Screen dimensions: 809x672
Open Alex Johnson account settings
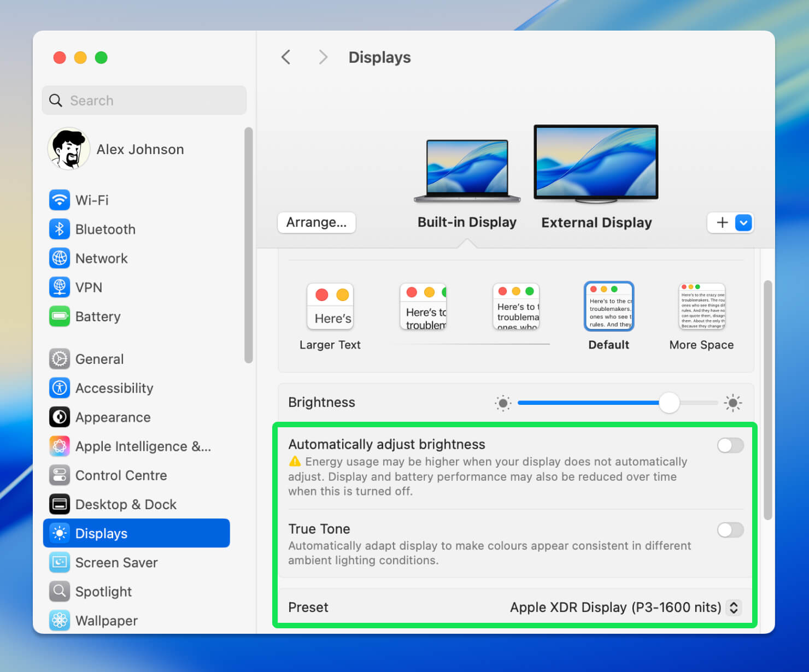pos(136,149)
